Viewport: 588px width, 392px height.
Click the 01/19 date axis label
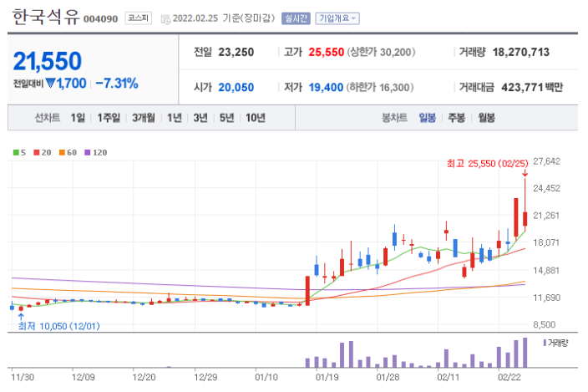[327, 377]
